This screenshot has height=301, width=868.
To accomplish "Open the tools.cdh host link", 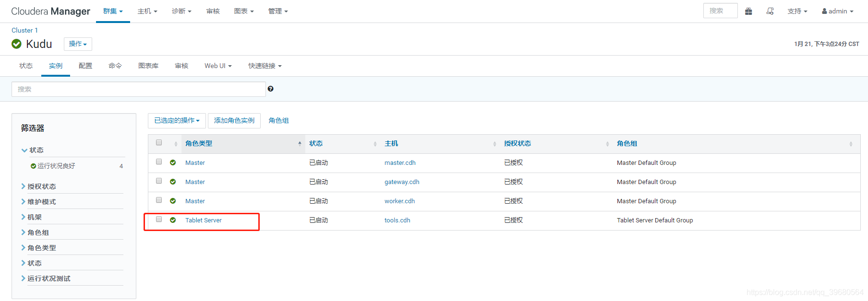I will [x=398, y=220].
